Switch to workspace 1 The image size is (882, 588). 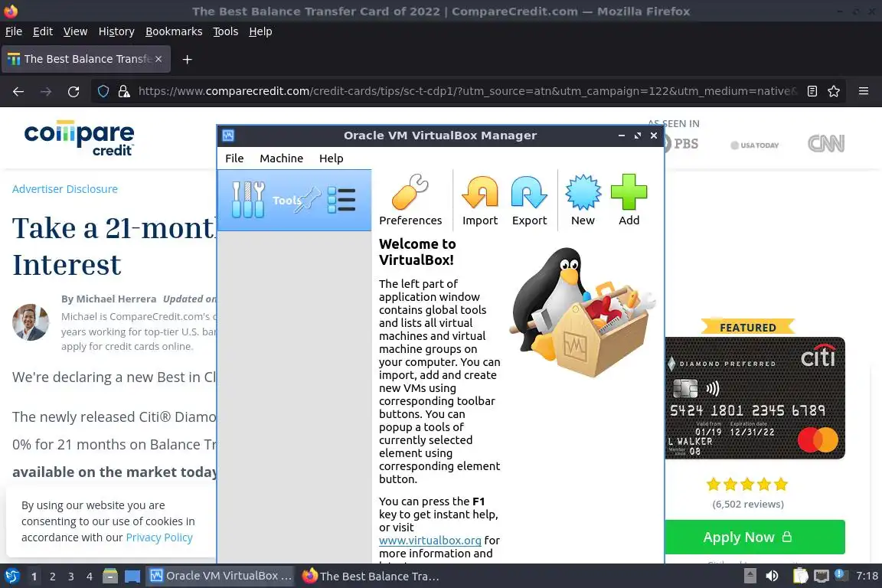(34, 577)
